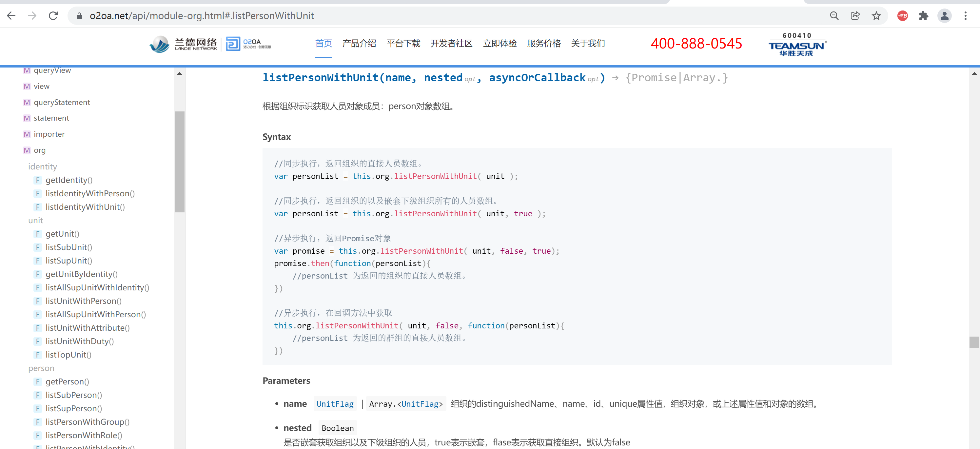
Task: Open the browser extensions puzzle icon
Action: [923, 16]
